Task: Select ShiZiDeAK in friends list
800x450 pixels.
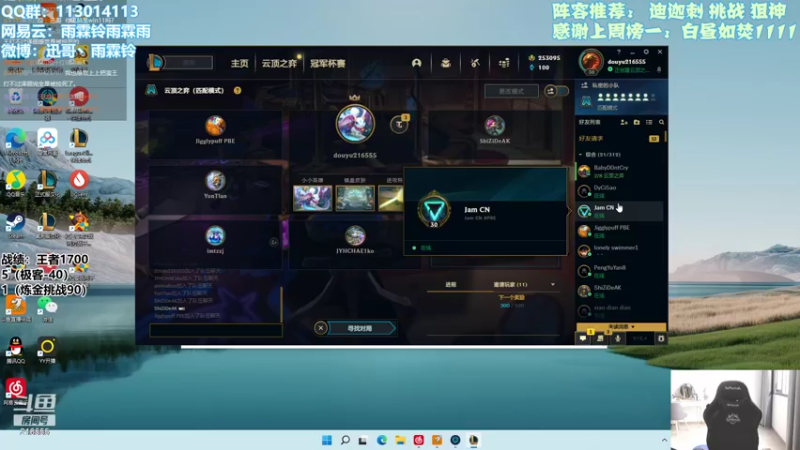Action: [619, 291]
